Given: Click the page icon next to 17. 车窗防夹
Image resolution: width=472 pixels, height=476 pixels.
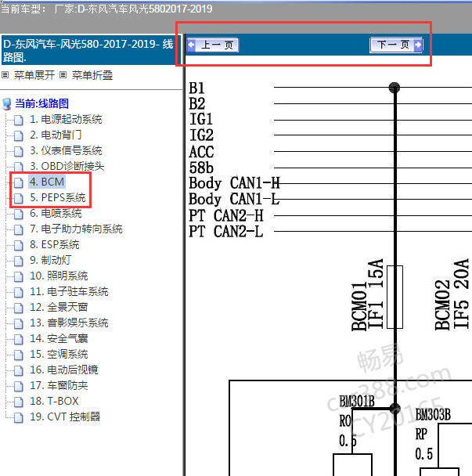Looking at the screenshot, I should (19, 387).
